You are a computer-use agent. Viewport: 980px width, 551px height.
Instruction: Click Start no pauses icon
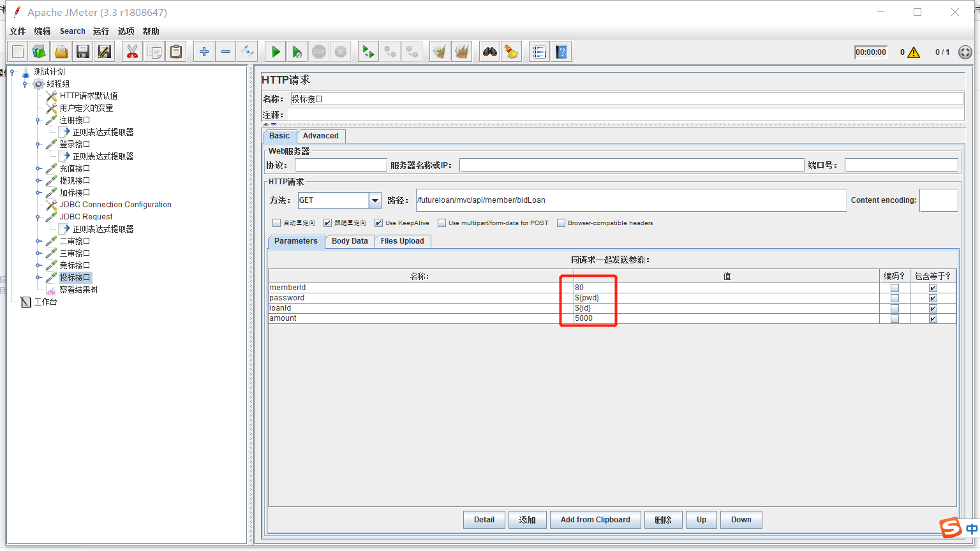[x=297, y=52]
